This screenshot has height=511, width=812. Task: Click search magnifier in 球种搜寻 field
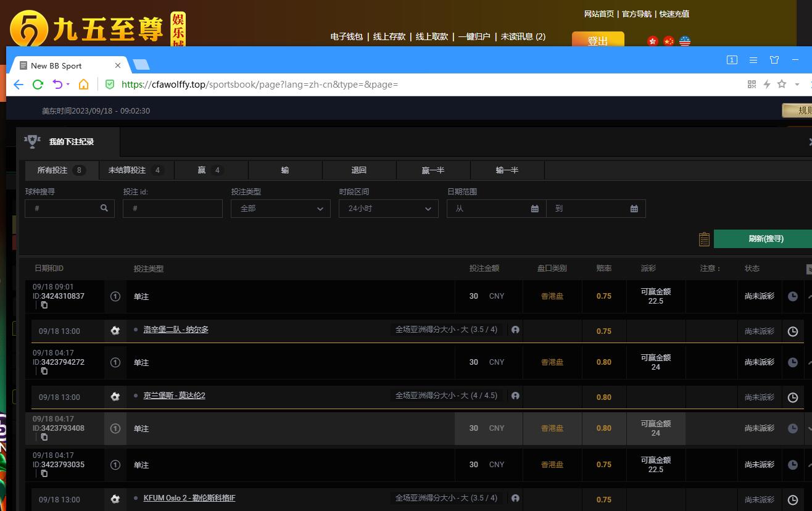(104, 209)
